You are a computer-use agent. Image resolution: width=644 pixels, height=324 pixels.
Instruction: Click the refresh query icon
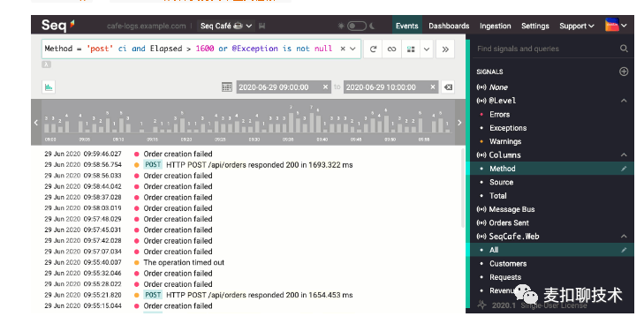point(373,49)
